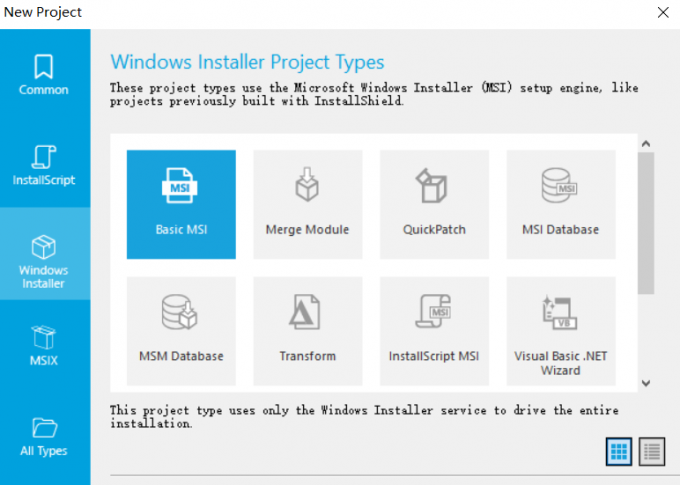Screen dimensions: 680x485
Task: Choose the MSM Database project type
Action: click(181, 331)
